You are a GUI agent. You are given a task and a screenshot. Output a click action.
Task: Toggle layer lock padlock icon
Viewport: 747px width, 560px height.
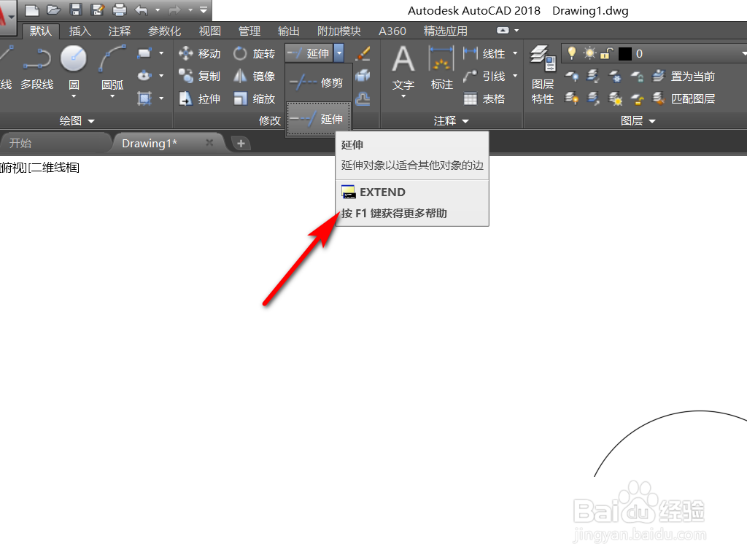point(606,53)
